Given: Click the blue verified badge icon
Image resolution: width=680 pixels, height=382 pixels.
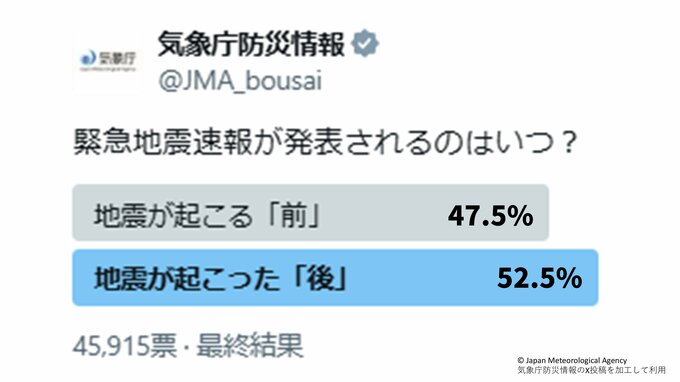Looking at the screenshot, I should (365, 43).
